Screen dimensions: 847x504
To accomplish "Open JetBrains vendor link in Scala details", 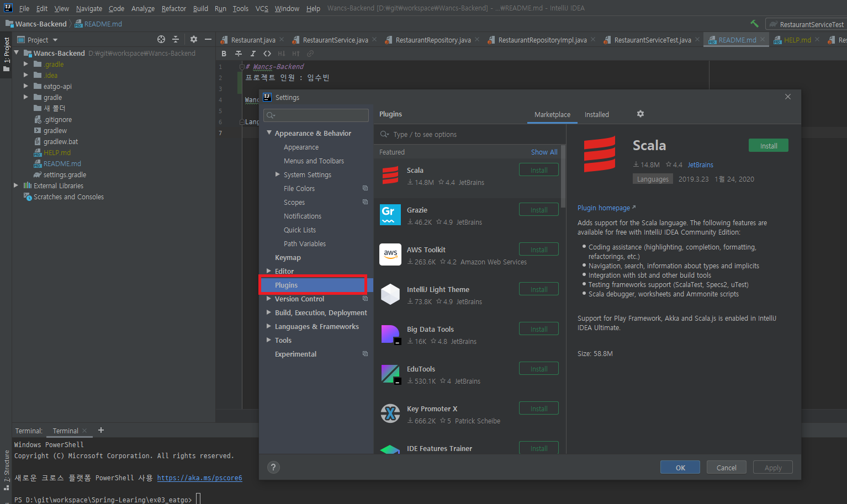I will pyautogui.click(x=700, y=165).
